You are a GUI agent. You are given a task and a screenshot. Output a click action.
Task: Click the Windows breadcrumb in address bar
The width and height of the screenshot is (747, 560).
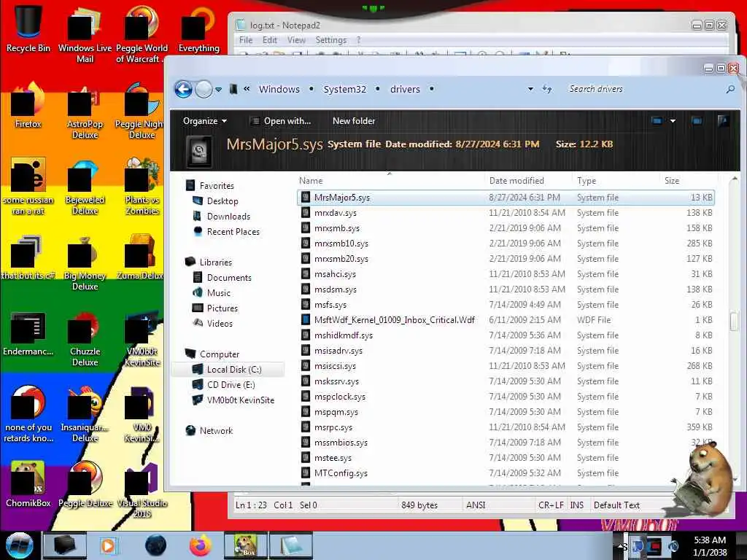point(279,89)
